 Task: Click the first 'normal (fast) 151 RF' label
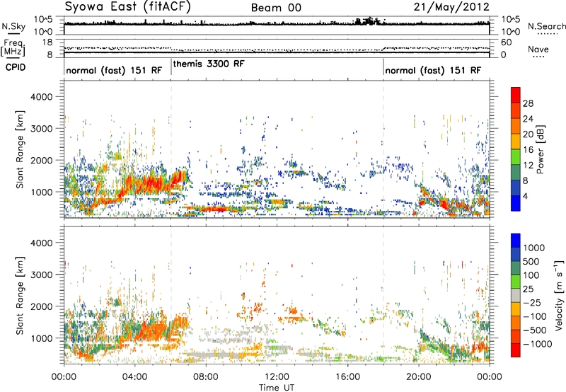coord(114,70)
